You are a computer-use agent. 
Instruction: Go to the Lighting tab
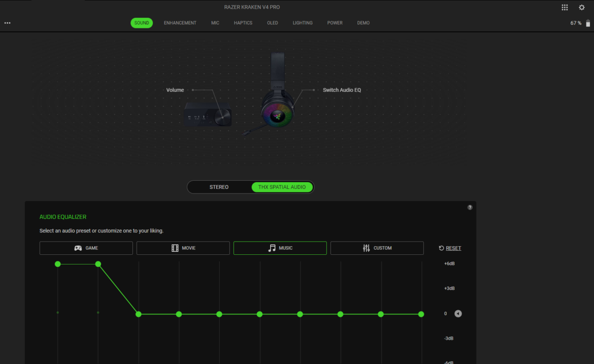click(x=303, y=23)
